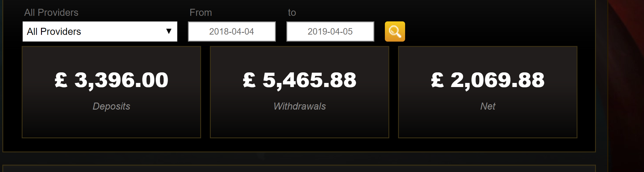Click the £ 5,465.88 withdrawals amount

pyautogui.click(x=300, y=80)
